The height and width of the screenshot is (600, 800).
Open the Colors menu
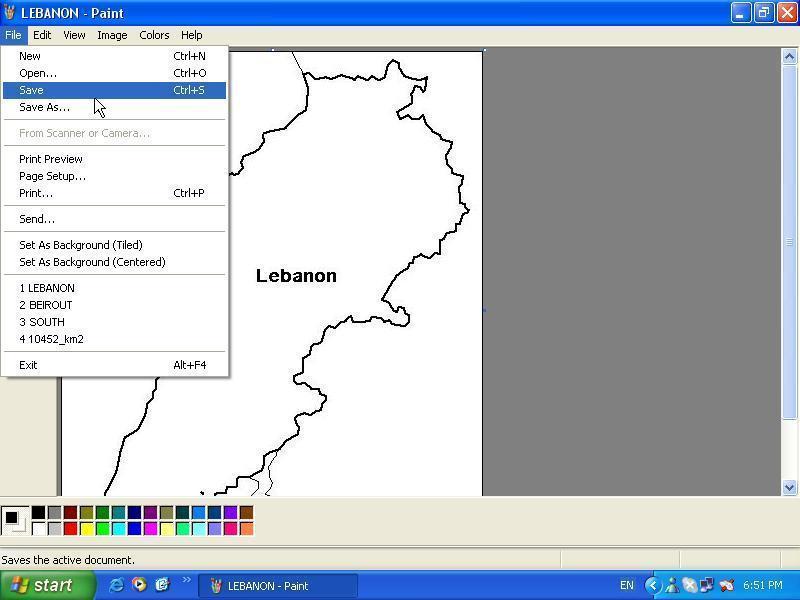click(x=154, y=35)
